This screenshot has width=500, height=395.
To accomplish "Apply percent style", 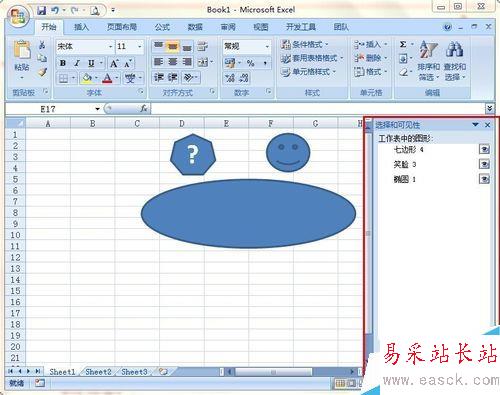I will [x=251, y=63].
